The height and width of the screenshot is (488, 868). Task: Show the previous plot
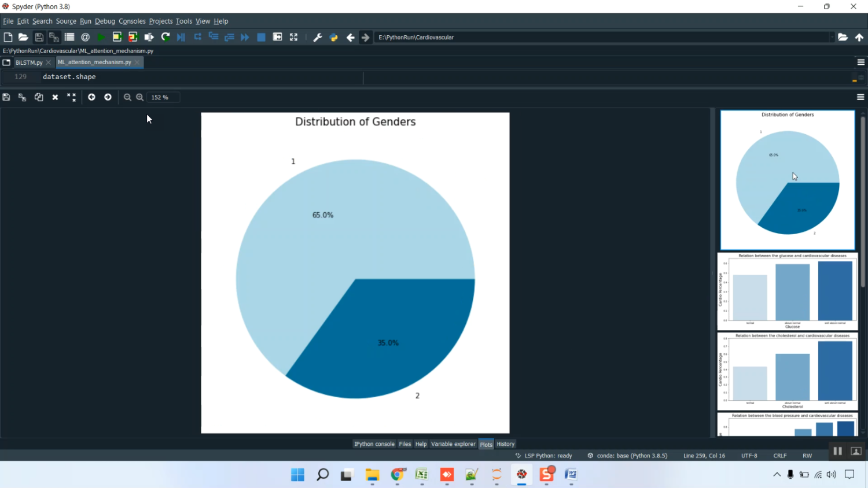[x=91, y=97]
